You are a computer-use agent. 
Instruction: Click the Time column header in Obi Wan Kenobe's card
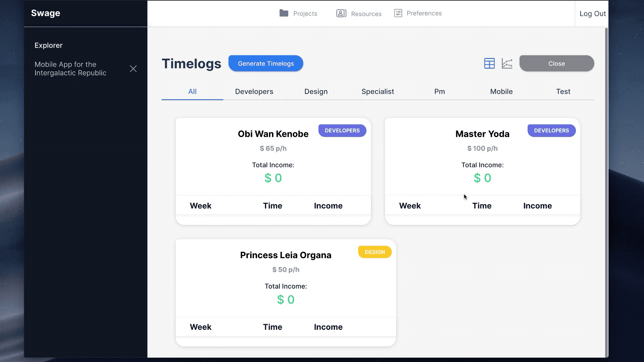272,206
